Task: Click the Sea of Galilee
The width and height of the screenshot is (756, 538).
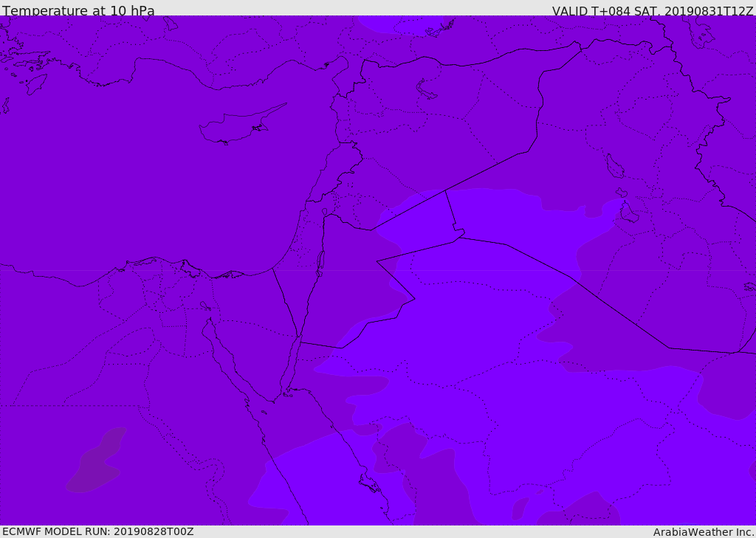Action: point(324,212)
